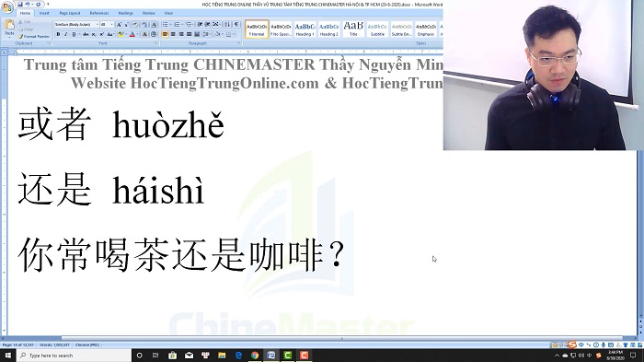
Task: Open Windows Start menu
Action: click(8, 356)
